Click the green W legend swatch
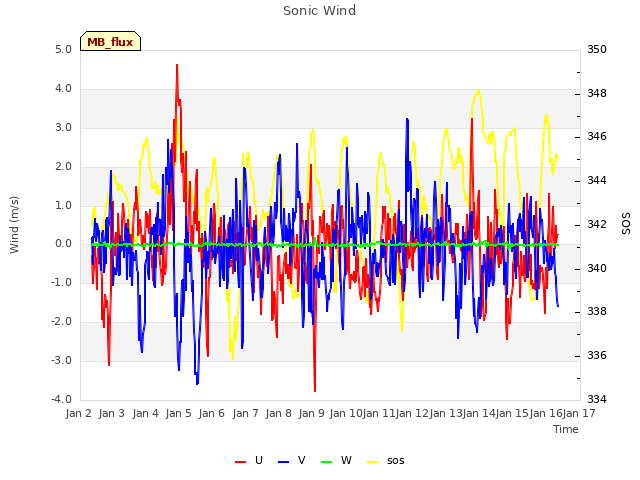Screen dimensions: 640x480 pyautogui.click(x=327, y=461)
